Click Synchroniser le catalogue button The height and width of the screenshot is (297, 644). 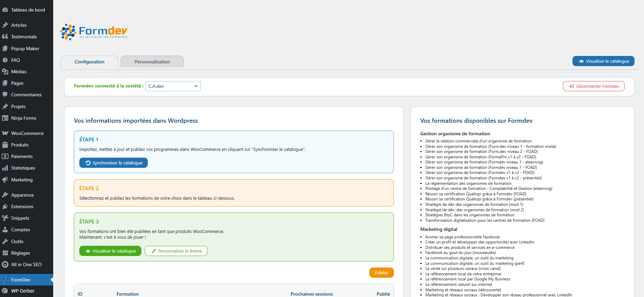click(114, 163)
